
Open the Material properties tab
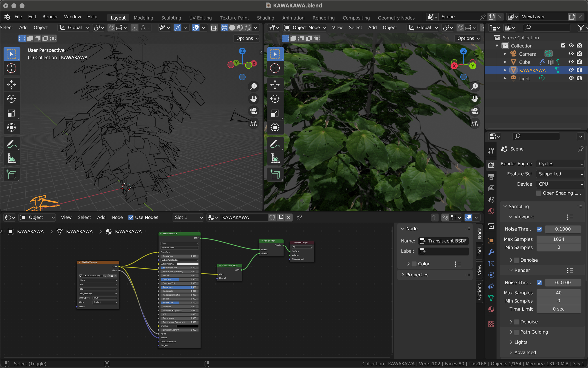point(491,309)
